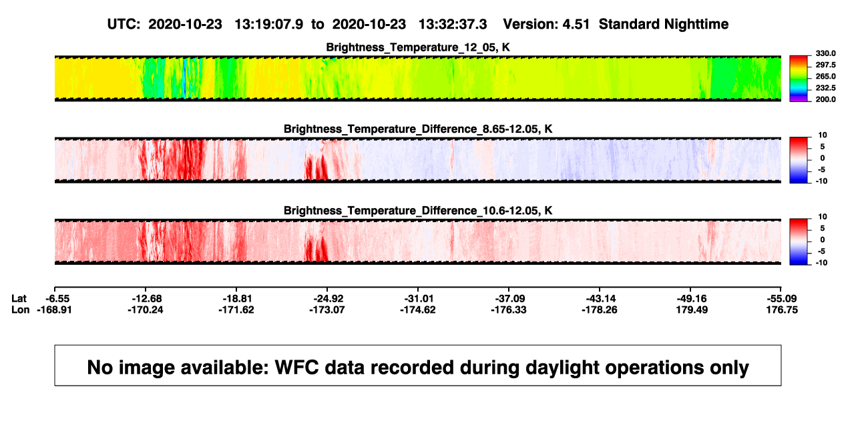Click the '297.5' colorbar label
868x445 pixels.
[826, 65]
